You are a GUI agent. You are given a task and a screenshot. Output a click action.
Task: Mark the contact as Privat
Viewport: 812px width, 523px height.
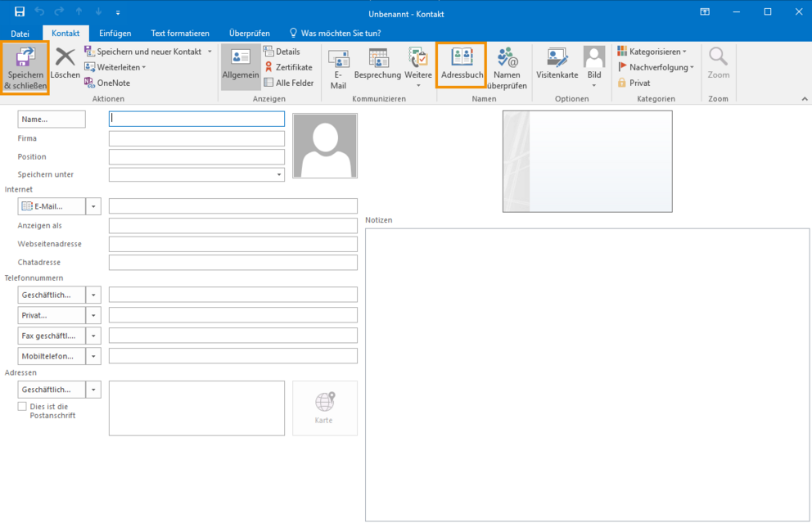[634, 83]
